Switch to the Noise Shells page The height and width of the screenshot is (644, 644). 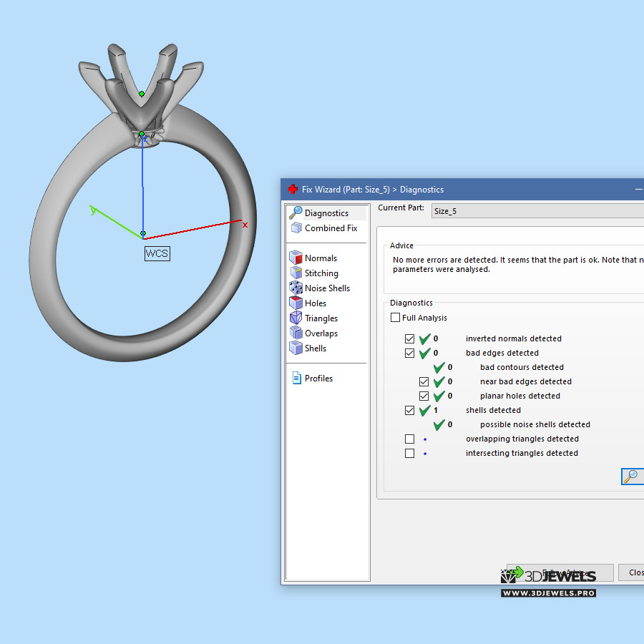click(327, 288)
